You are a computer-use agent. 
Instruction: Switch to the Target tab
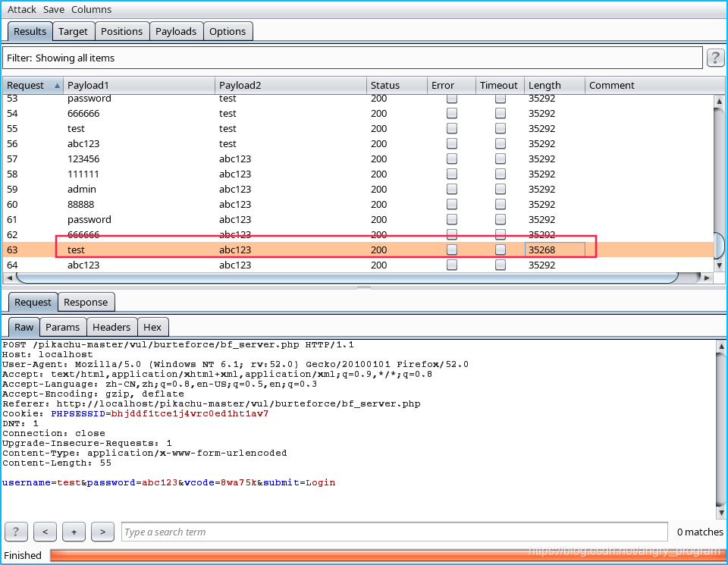pyautogui.click(x=73, y=32)
